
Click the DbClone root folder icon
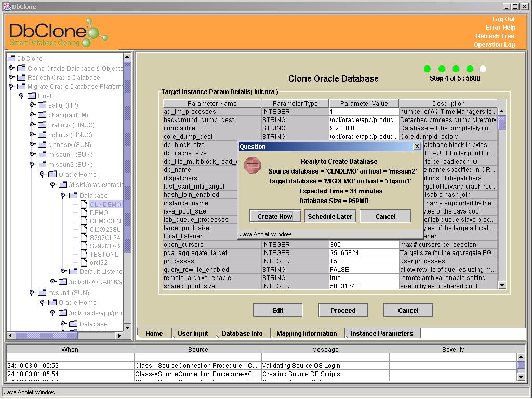[x=11, y=58]
